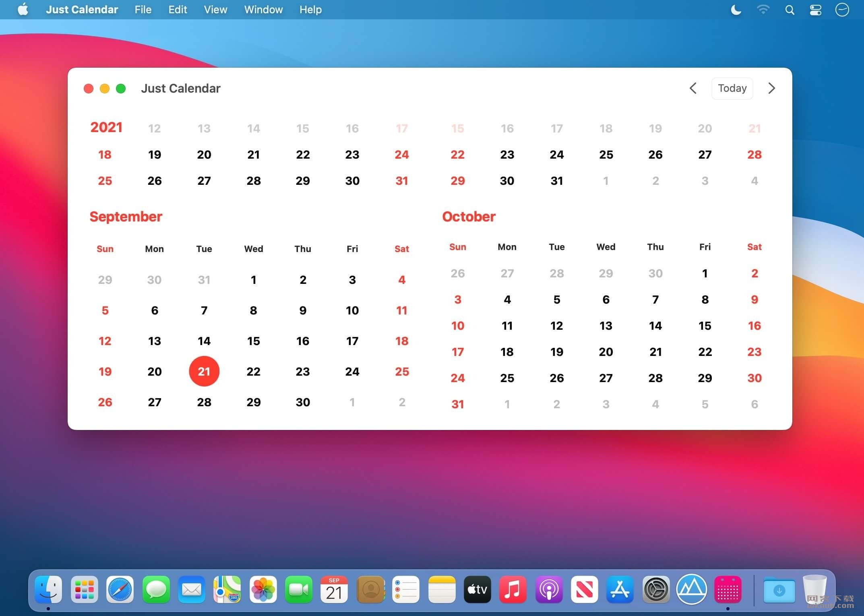Go to the previous month with left chevron

point(692,88)
